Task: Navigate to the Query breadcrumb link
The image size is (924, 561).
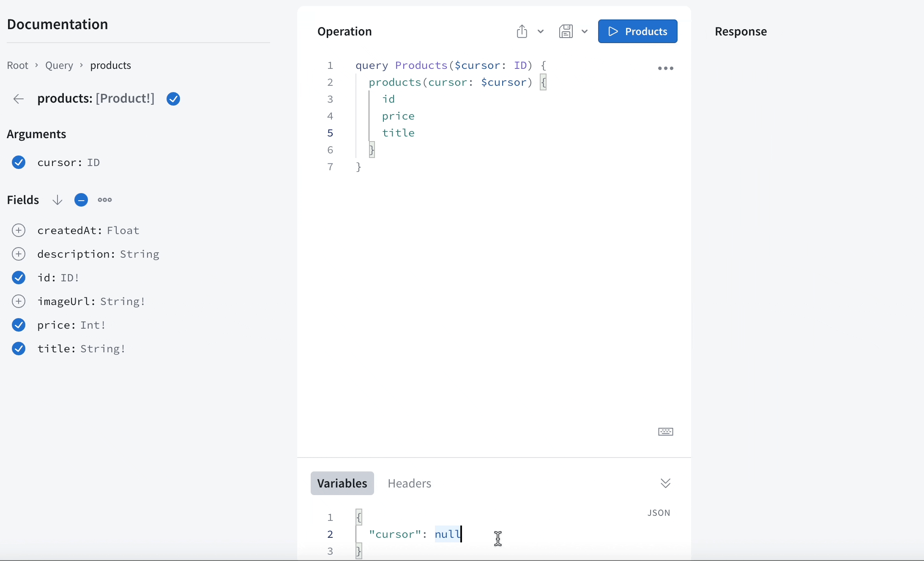Action: click(59, 65)
